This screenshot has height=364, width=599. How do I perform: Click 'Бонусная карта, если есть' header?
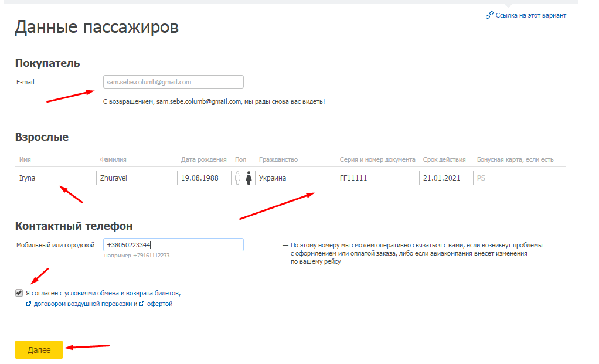tap(515, 159)
